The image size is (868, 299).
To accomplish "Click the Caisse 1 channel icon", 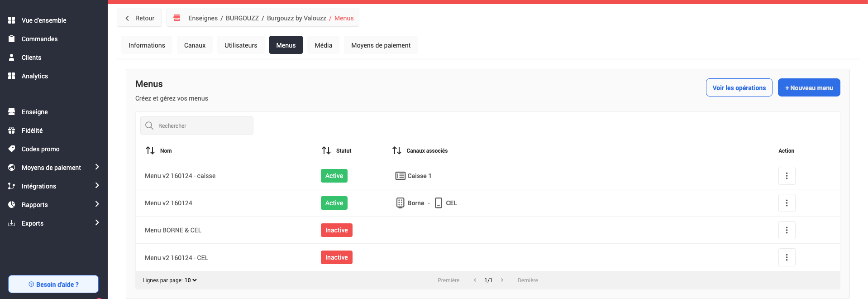I will tap(400, 176).
